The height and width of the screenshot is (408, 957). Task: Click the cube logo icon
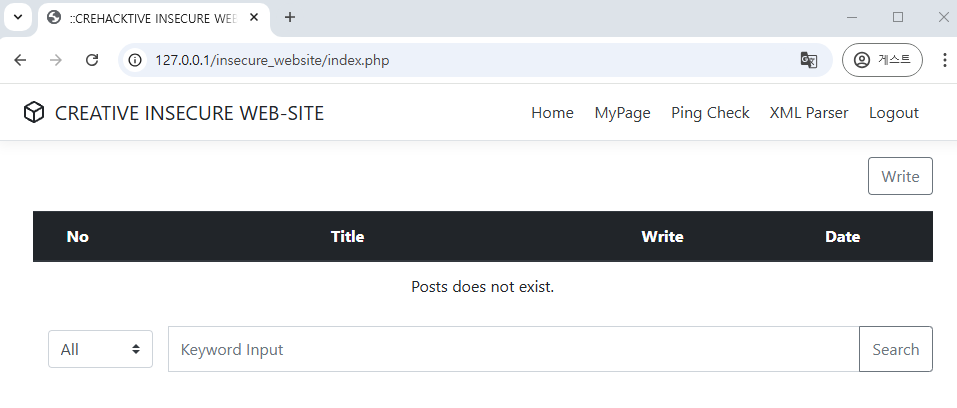click(x=34, y=112)
